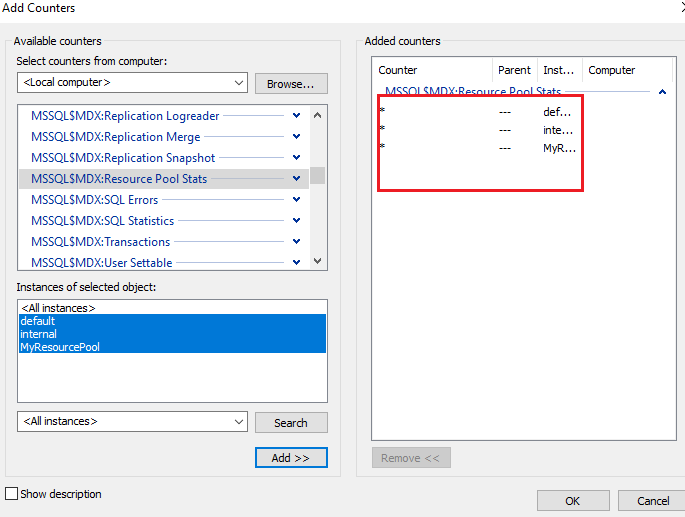The height and width of the screenshot is (517, 685).
Task: Select MSSQL$MDX:Replication Merge in list
Action: pos(115,137)
